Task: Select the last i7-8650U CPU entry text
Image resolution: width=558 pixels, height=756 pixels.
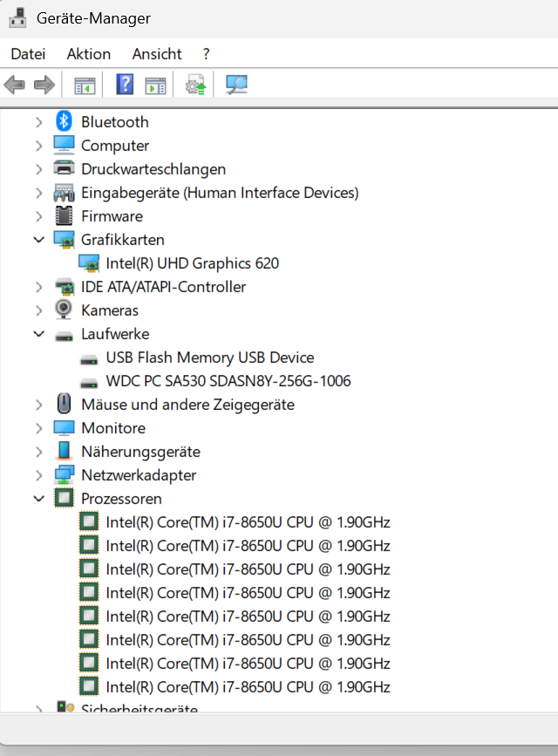Action: pos(248,687)
